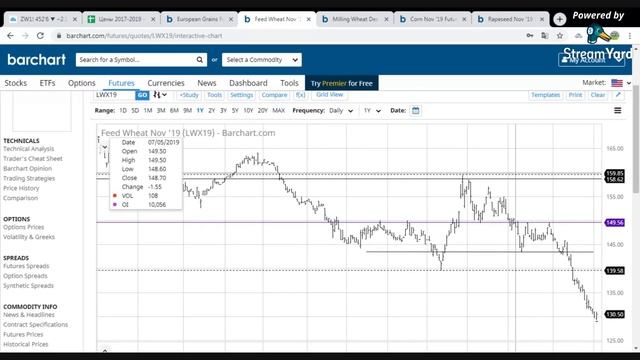Click the translate page icon
This screenshot has width=640, height=360.
point(544,36)
